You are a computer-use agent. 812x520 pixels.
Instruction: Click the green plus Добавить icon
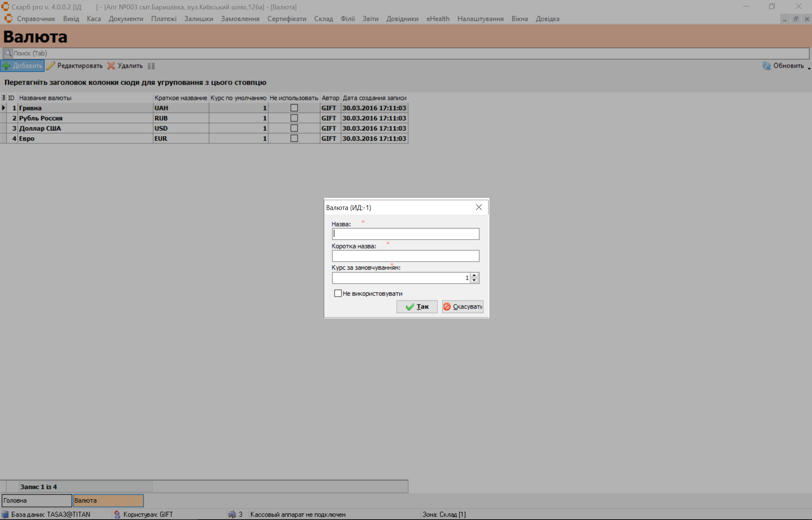[x=6, y=66]
